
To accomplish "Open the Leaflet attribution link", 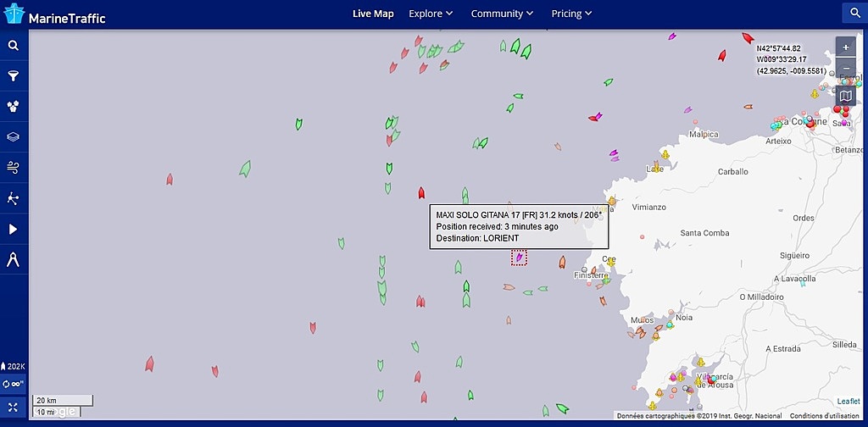I will point(848,401).
